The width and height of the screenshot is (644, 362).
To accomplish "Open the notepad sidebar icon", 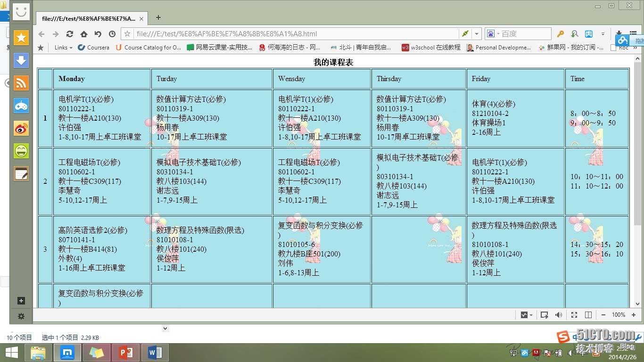I will [21, 173].
